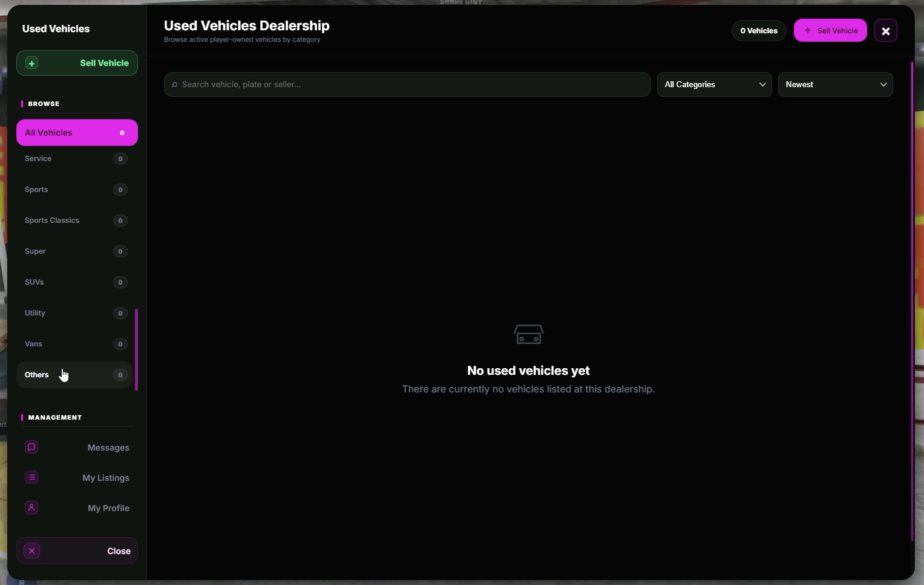Open My Profile in Management
The width and height of the screenshot is (924, 585).
pos(77,508)
